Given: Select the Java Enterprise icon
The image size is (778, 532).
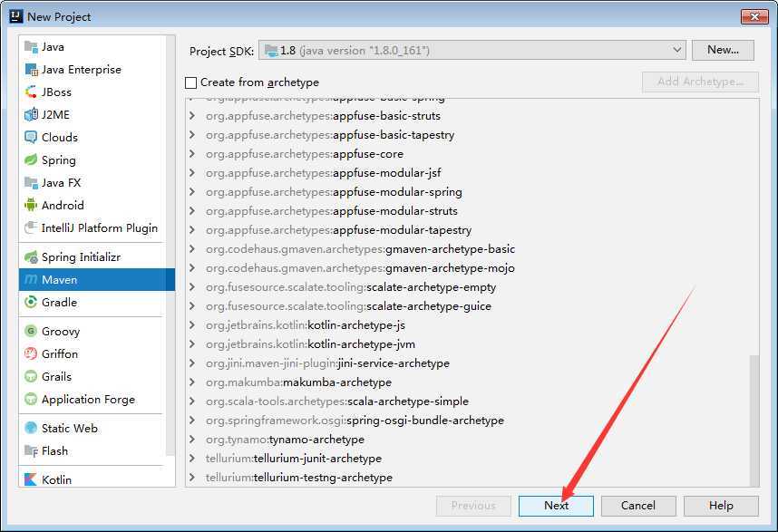Looking at the screenshot, I should [x=31, y=70].
